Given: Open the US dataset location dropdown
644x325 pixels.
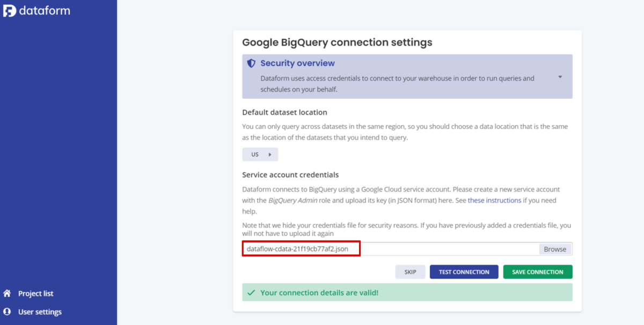Looking at the screenshot, I should click(x=260, y=155).
